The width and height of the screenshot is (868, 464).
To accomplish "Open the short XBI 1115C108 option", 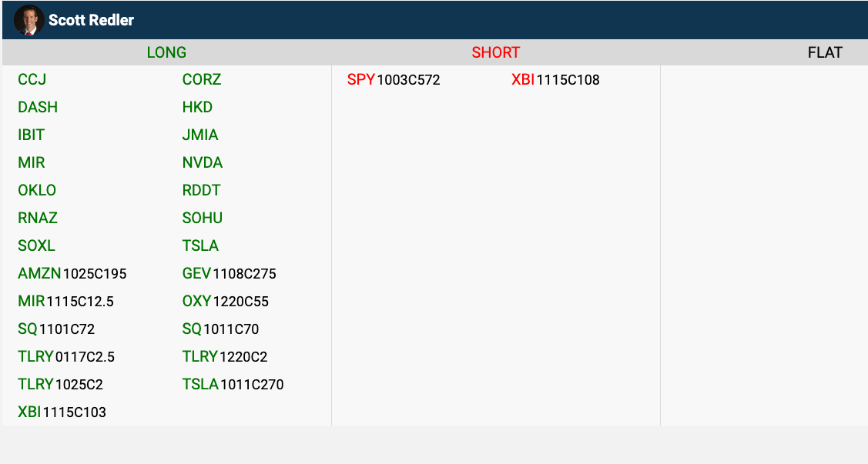I will tap(555, 79).
